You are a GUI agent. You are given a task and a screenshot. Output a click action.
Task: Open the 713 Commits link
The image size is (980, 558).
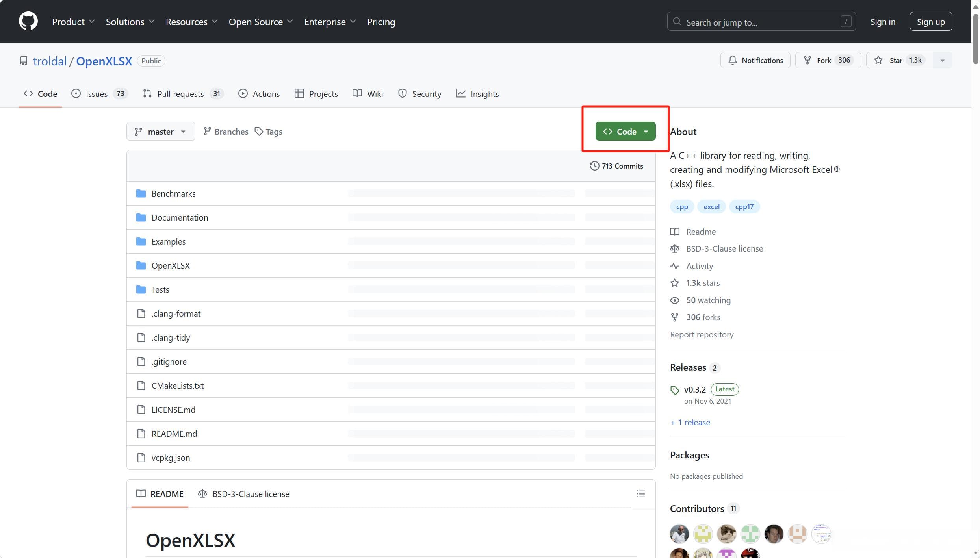point(616,166)
